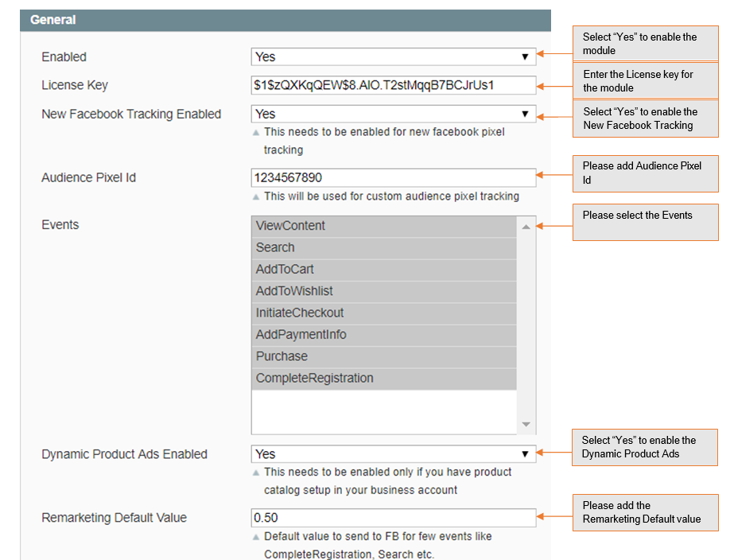Click the License Key input field
This screenshot has height=560, width=734.
[393, 85]
